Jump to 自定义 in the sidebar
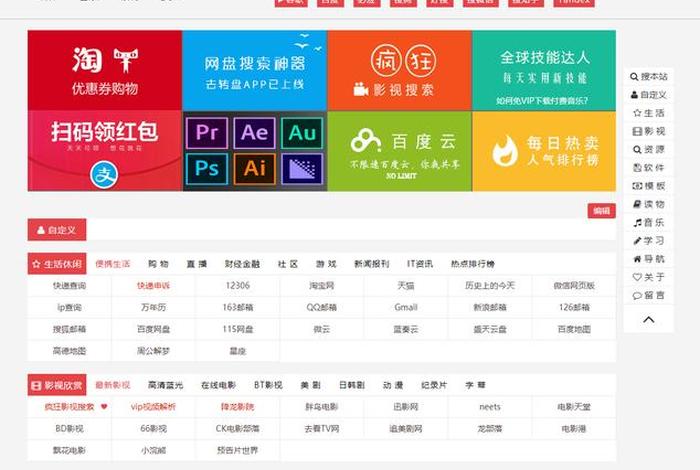Screen dimensions: 700x470 point(649,95)
